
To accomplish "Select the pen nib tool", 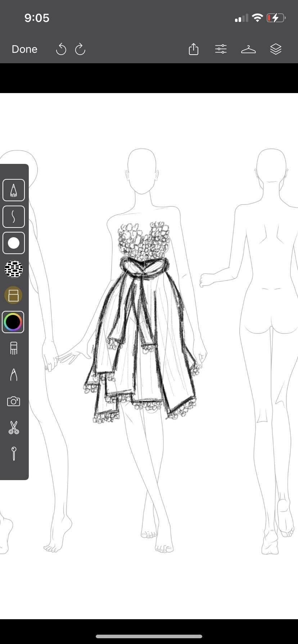I will pyautogui.click(x=14, y=374).
